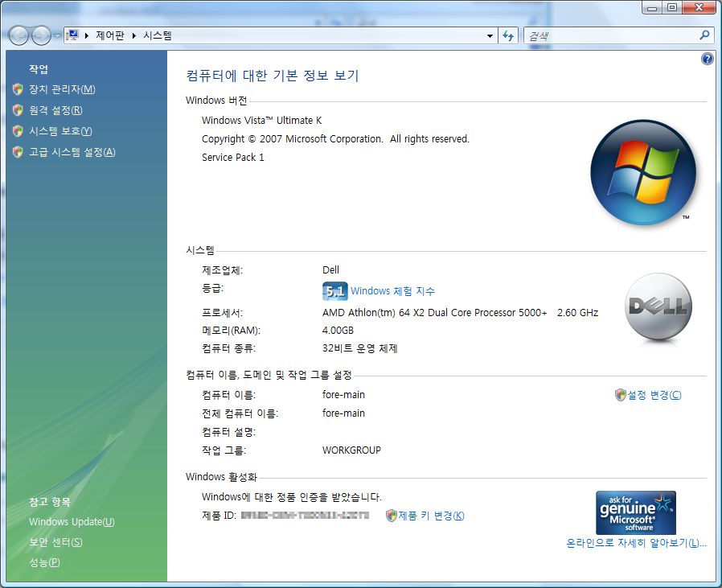Click shield icon beside 고급 시스템 설정
The image size is (722, 588).
pyautogui.click(x=18, y=152)
